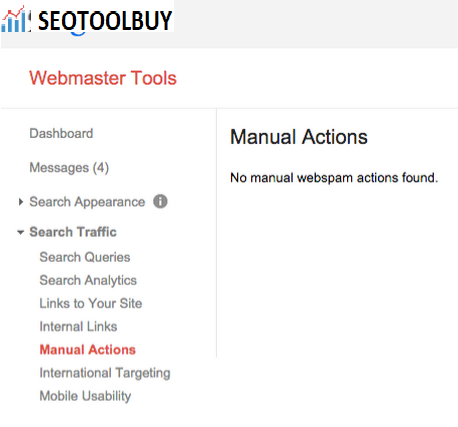View Links to Your Site

click(91, 304)
